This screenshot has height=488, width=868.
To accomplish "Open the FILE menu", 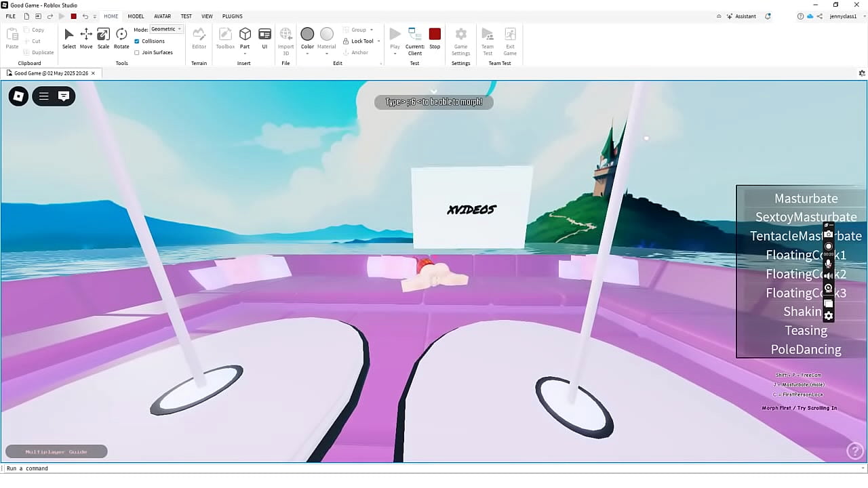I will 10,16.
